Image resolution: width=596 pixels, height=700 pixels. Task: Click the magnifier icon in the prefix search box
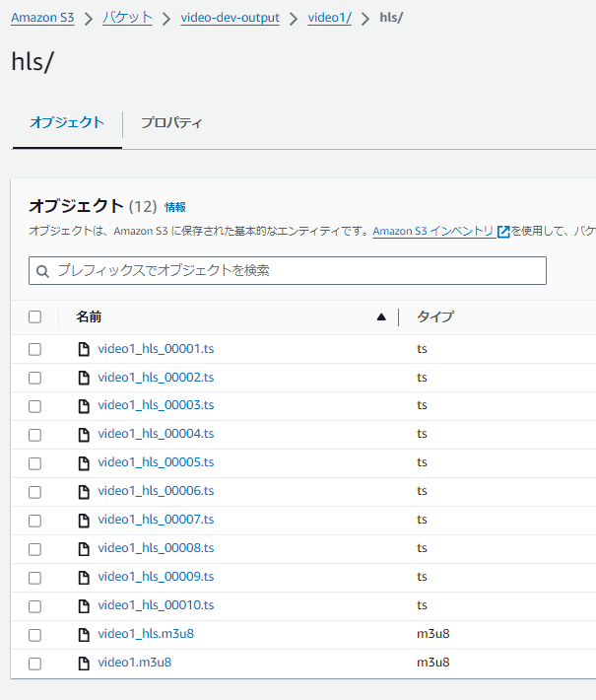pos(42,271)
